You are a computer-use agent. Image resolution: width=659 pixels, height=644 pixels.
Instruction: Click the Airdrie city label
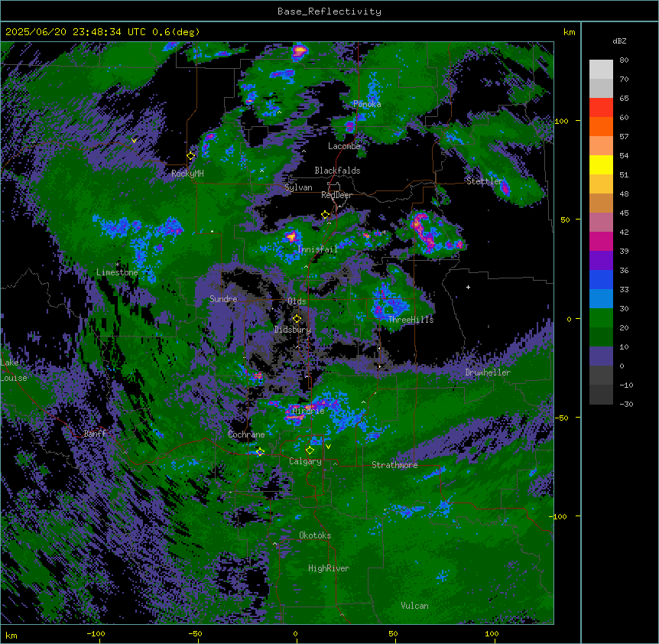click(x=309, y=411)
